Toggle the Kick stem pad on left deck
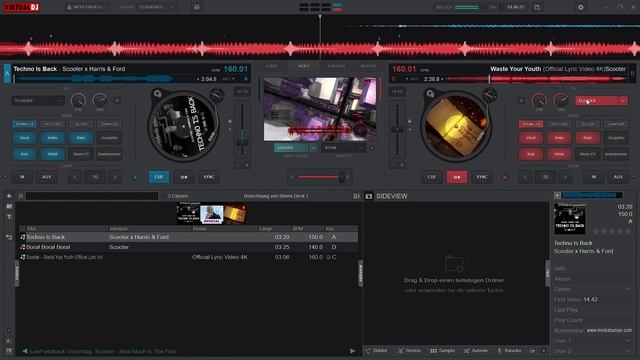 coord(24,154)
